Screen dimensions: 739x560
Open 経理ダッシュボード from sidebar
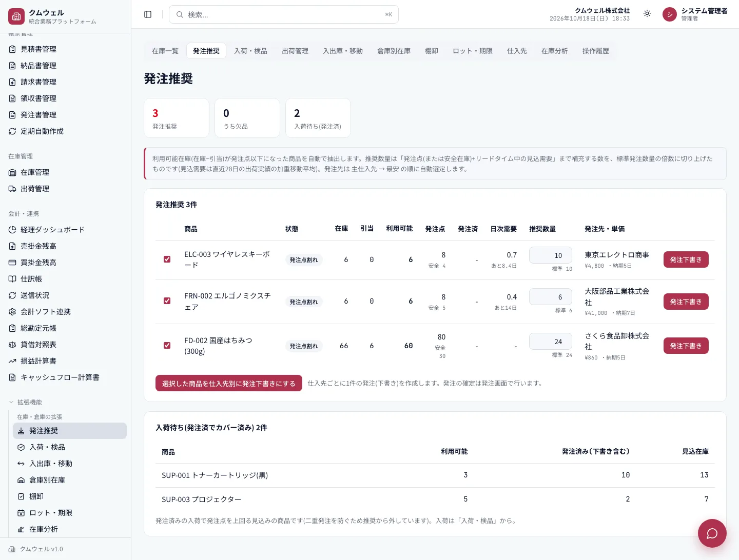tap(52, 230)
